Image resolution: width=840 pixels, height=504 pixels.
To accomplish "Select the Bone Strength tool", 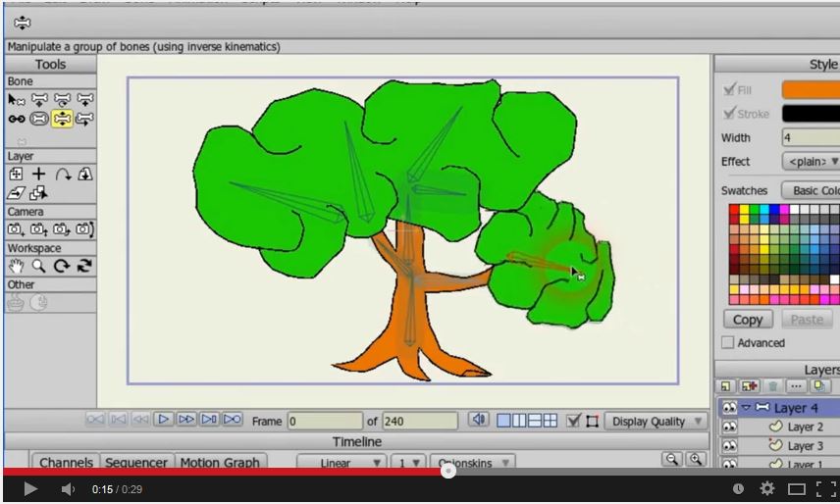I will [39, 119].
